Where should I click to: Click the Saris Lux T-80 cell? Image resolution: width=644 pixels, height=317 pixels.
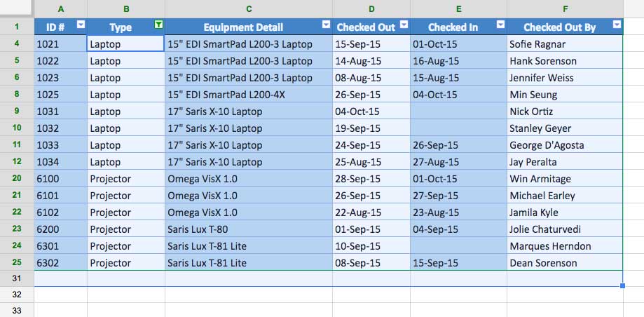point(249,229)
